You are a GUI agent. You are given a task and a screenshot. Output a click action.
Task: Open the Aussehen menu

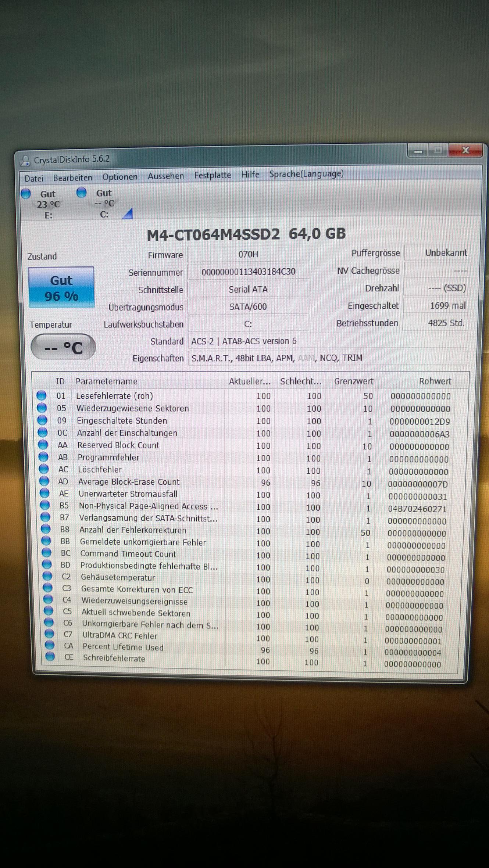point(166,176)
